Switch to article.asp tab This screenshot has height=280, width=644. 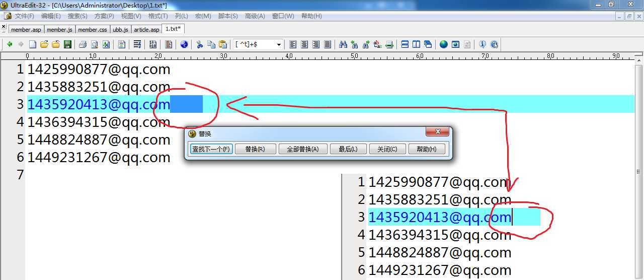pyautogui.click(x=146, y=30)
